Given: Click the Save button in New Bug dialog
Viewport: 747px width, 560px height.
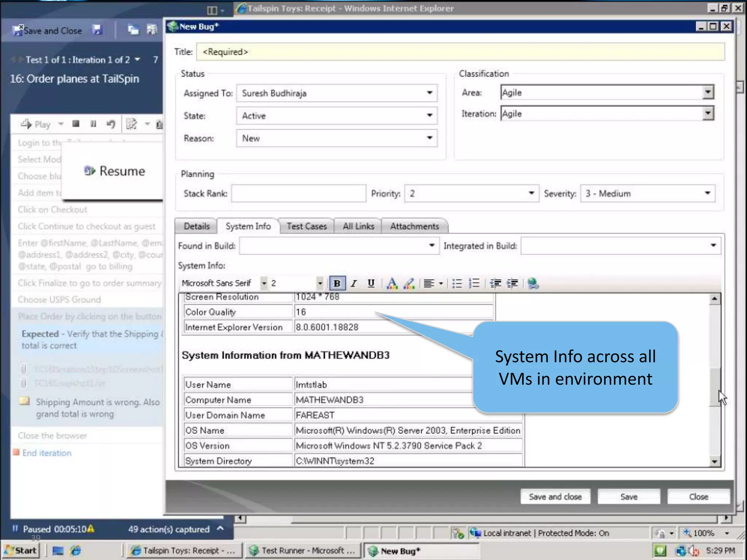Looking at the screenshot, I should [629, 497].
